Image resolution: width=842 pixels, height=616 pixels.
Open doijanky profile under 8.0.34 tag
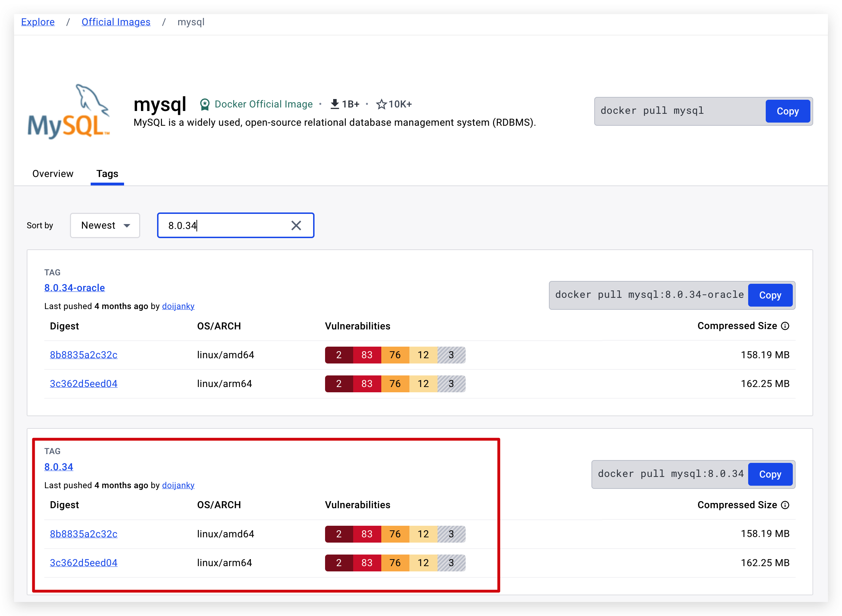pos(178,485)
